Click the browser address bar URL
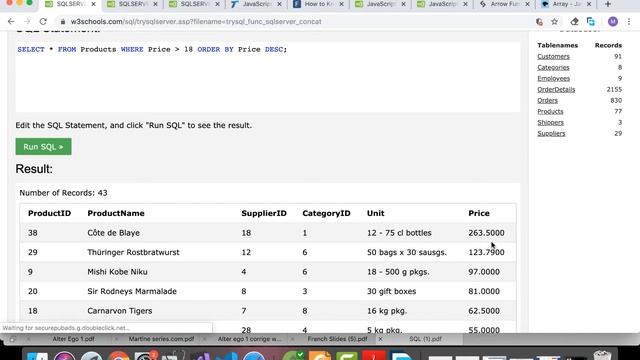This screenshot has height=360, width=640. pos(196,22)
